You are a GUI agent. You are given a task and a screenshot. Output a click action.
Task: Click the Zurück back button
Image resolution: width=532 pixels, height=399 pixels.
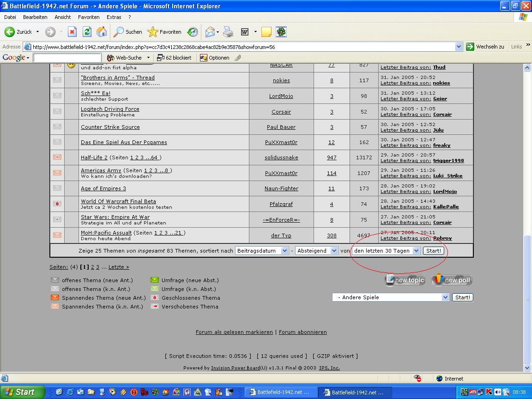click(x=18, y=32)
